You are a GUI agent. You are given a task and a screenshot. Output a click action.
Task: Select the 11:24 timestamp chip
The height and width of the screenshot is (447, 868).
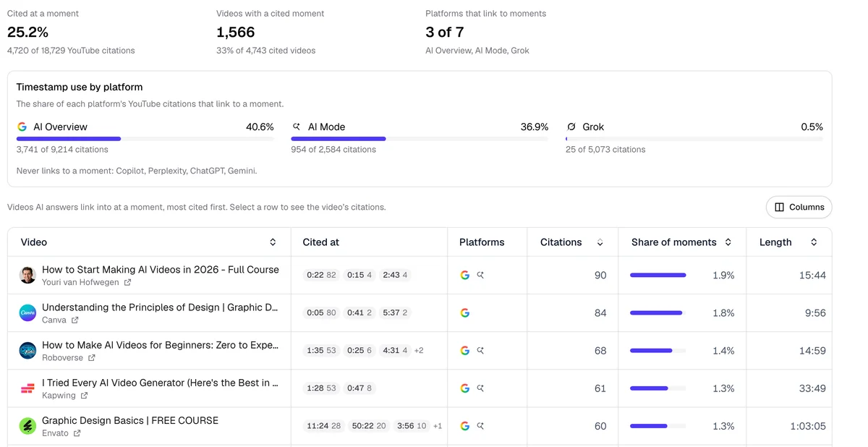(323, 426)
